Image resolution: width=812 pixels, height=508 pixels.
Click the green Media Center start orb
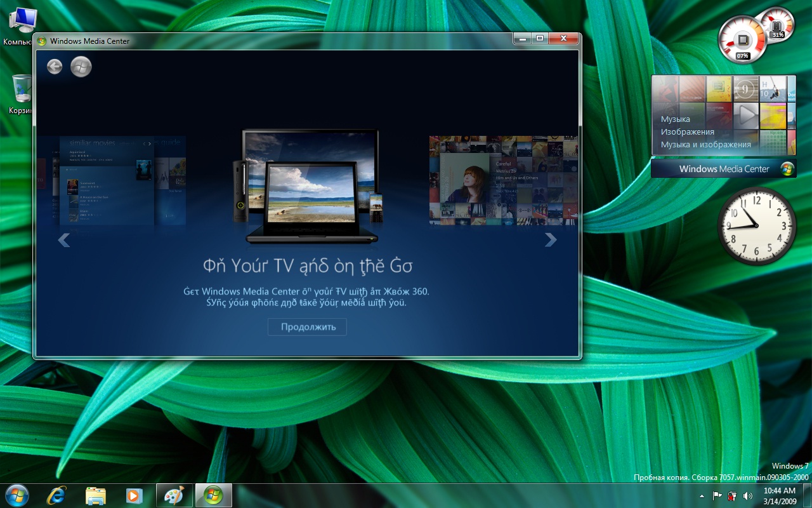[x=81, y=66]
